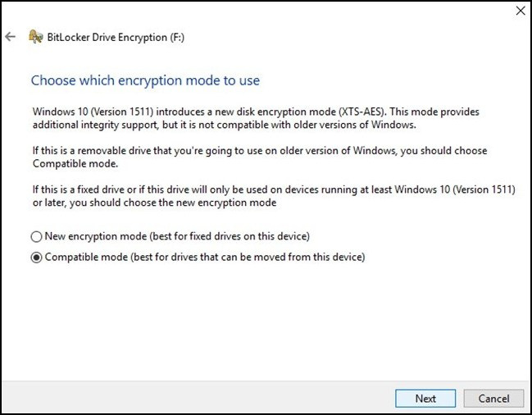Close the BitLocker wizard with X
The height and width of the screenshot is (415, 532).
[521, 11]
